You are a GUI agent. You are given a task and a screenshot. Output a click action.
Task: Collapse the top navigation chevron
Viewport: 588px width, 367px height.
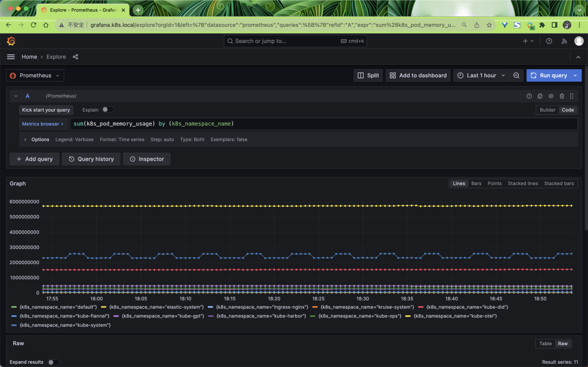coord(578,57)
